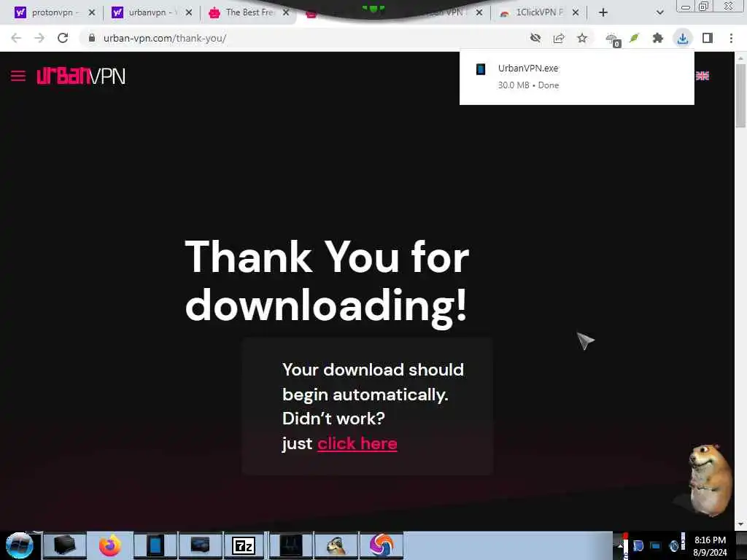Open a new browser tab
Screen dimensions: 747x560
pos(603,13)
